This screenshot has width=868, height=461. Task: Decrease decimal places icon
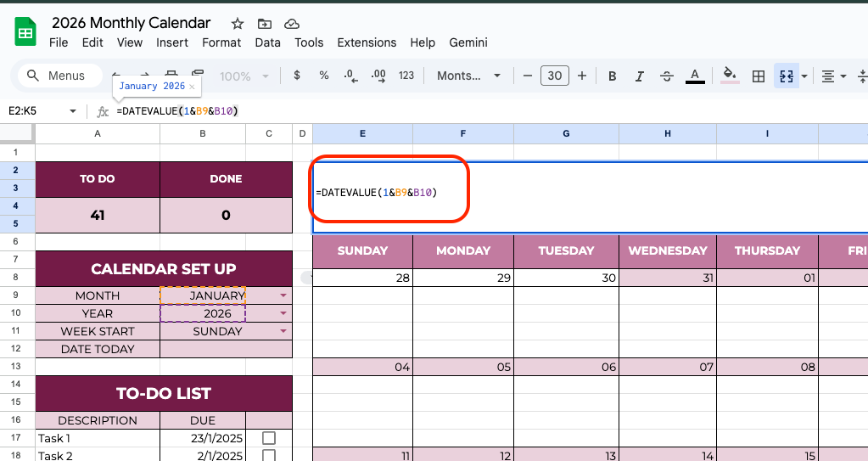[x=351, y=76]
